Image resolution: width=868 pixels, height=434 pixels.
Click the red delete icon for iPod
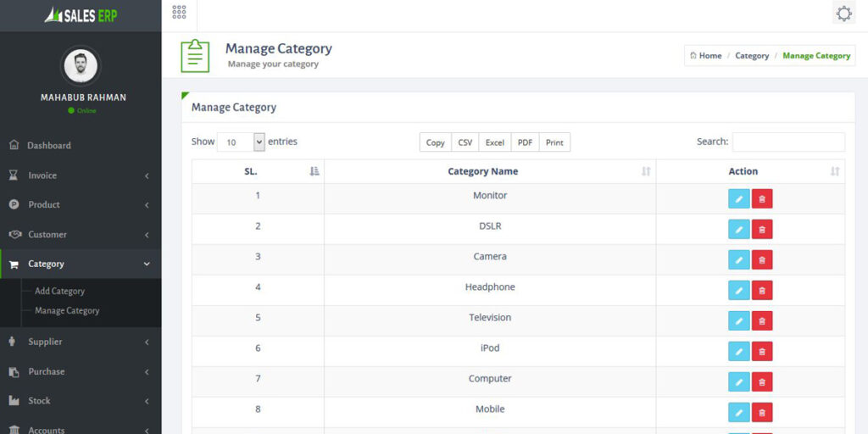pos(762,351)
